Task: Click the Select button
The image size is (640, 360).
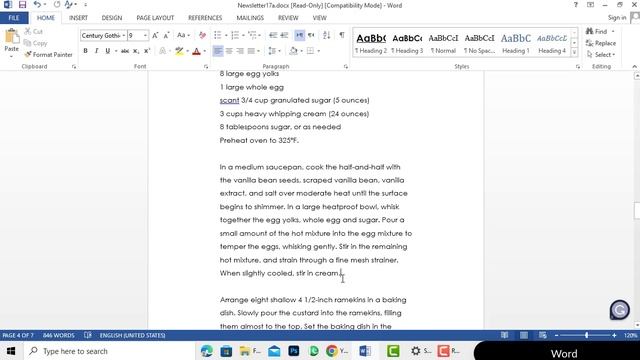Action: pyautogui.click(x=601, y=54)
